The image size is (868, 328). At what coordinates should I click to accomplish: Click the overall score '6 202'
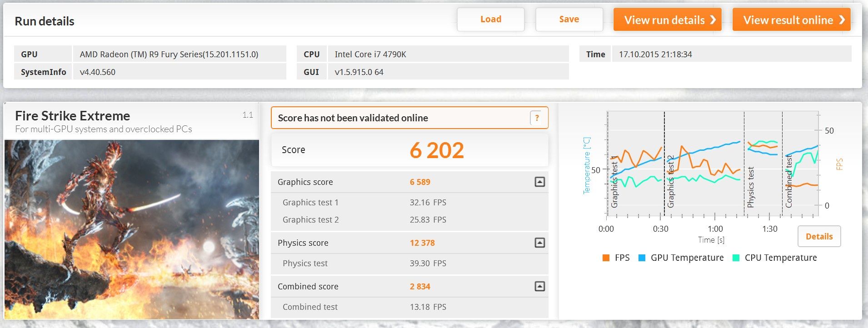437,150
